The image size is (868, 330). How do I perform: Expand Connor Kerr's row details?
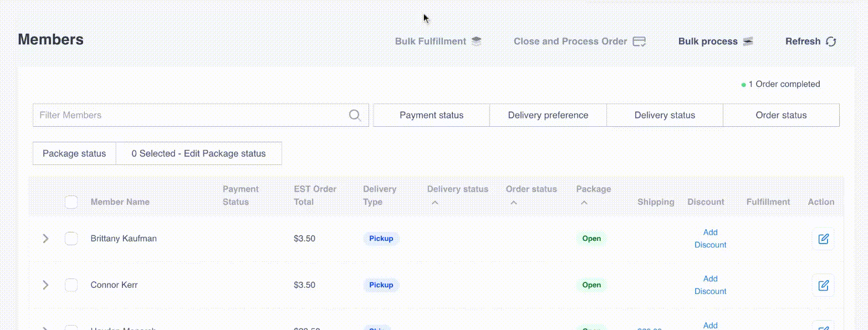tap(45, 285)
